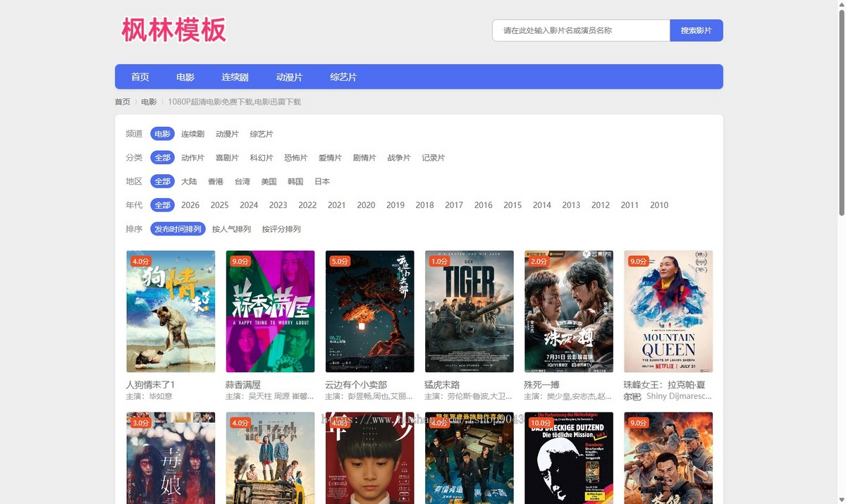Open the 毒娘 poster in second row

(x=171, y=458)
